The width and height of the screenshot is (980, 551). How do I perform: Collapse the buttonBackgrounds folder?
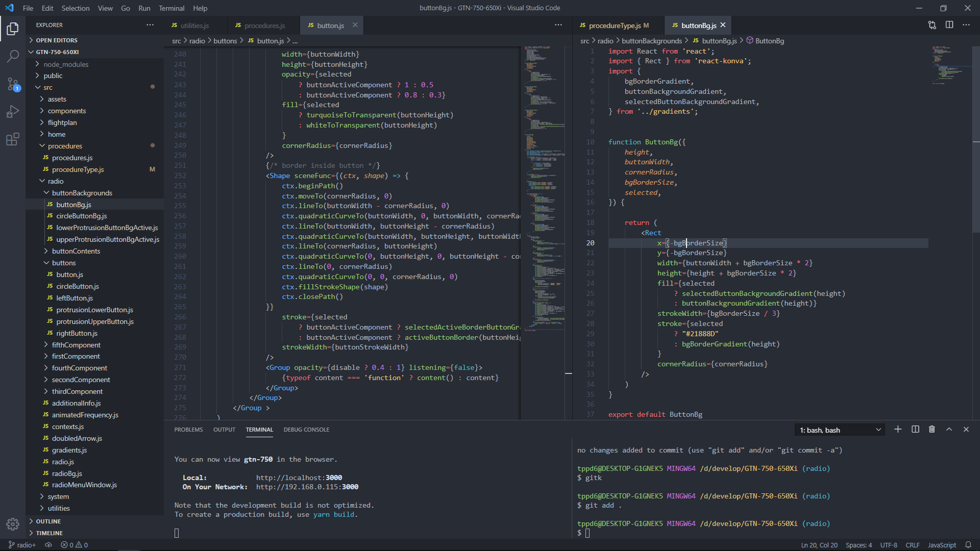[x=82, y=193]
